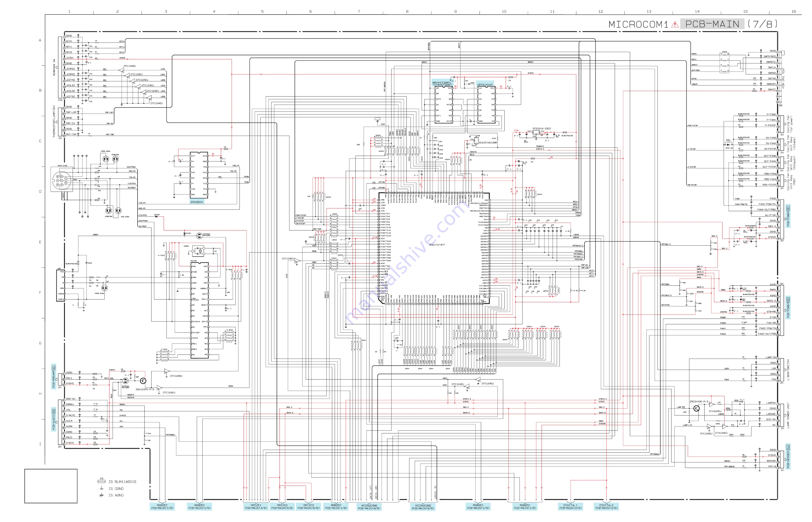Click the STBY5 net label near HD74LVC14T
The width and height of the screenshot is (812, 522).
coord(530,73)
